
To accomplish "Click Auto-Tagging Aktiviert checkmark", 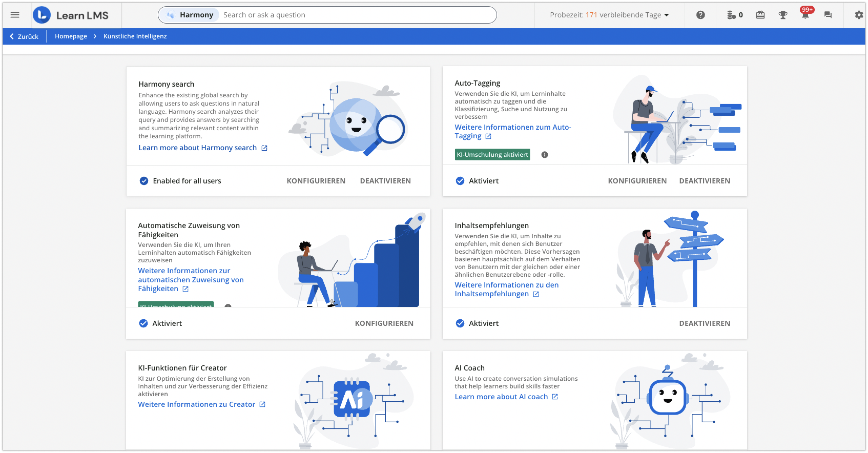I will (460, 181).
